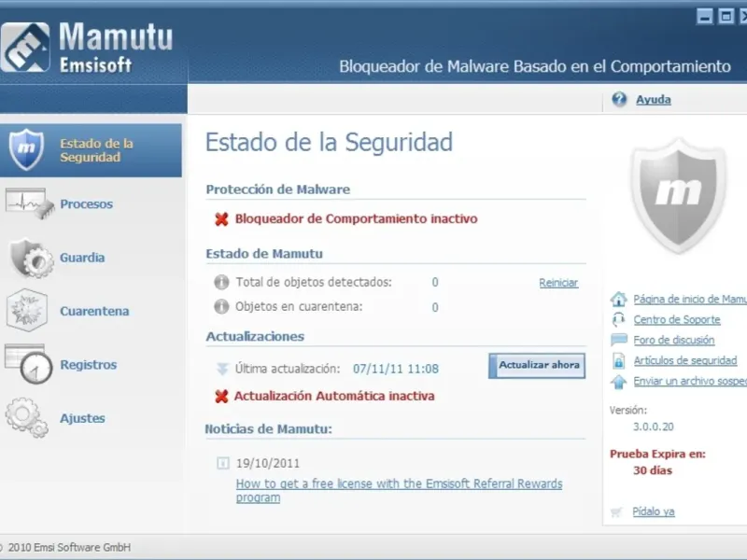Click the 19/10/2011 news date

point(268,463)
